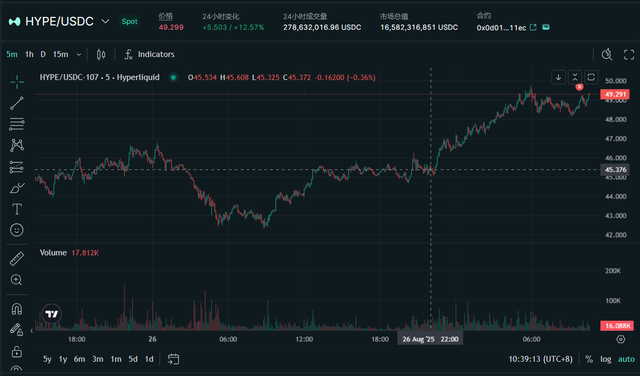The height and width of the screenshot is (376, 640).
Task: Click the 45.376 crosshair price label
Action: point(615,170)
